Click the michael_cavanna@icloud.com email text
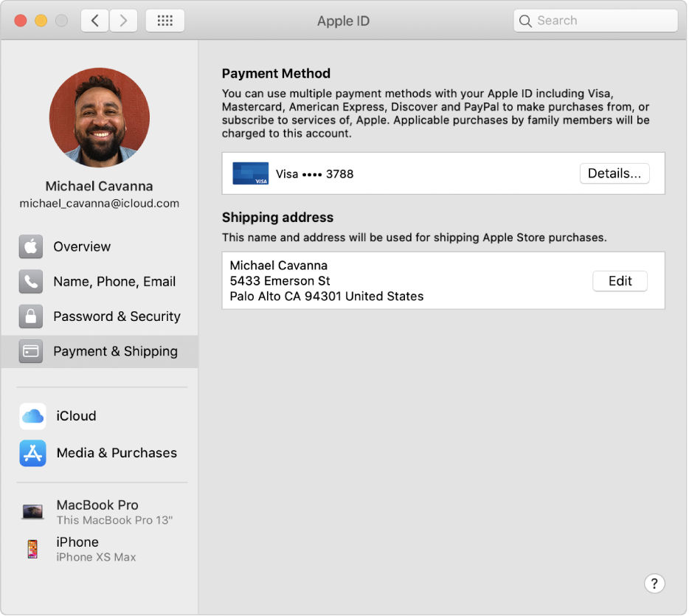Viewport: 689px width, 616px height. point(100,204)
